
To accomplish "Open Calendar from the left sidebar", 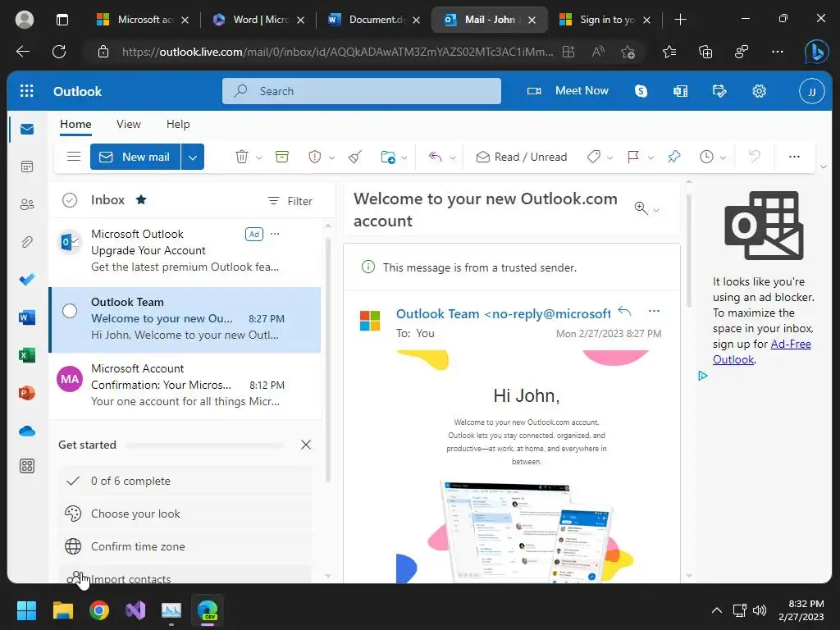I will pyautogui.click(x=27, y=167).
